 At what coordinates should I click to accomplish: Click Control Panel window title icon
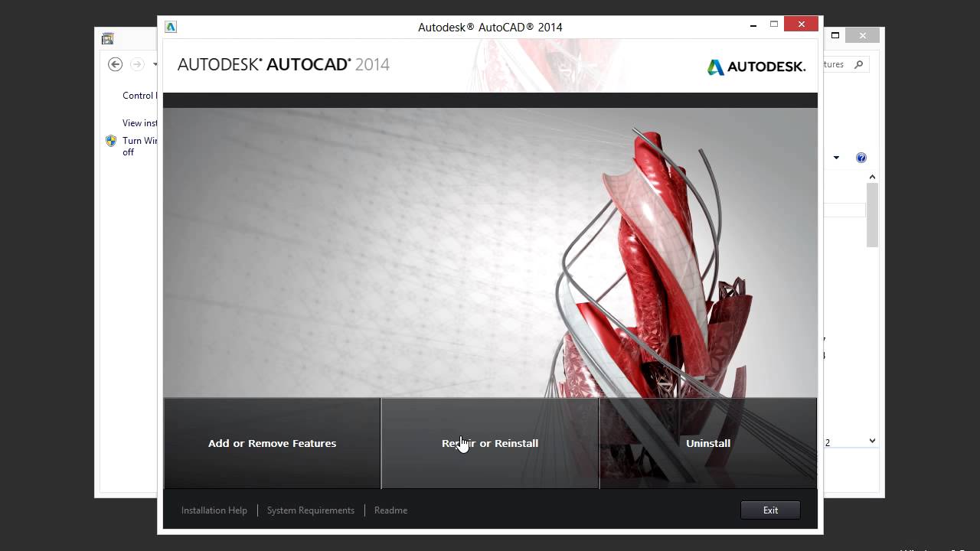coord(107,38)
